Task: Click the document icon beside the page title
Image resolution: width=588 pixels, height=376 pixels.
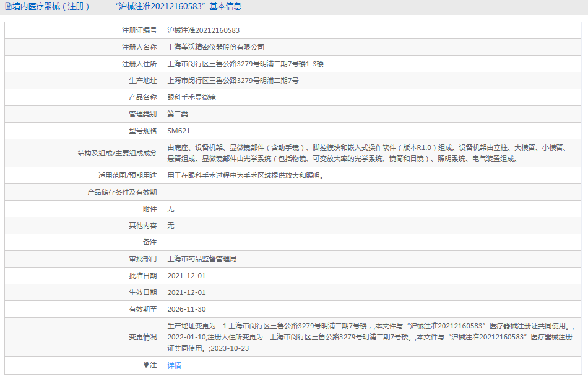Action: (7, 7)
